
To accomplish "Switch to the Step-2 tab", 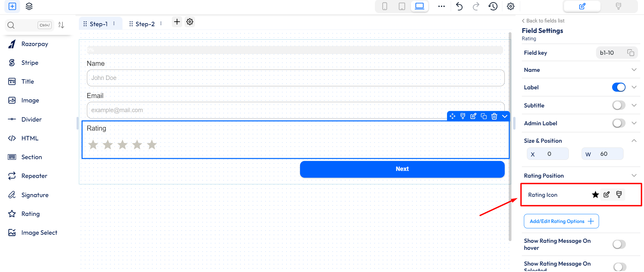I will 145,24.
